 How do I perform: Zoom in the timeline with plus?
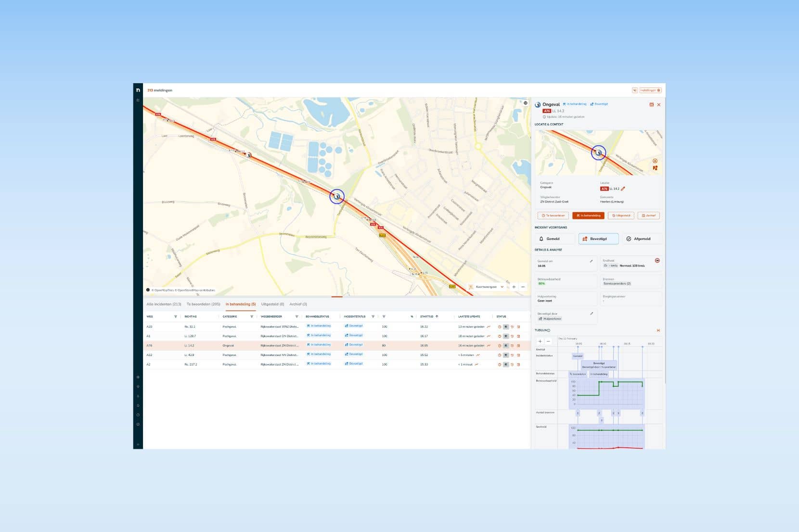540,341
